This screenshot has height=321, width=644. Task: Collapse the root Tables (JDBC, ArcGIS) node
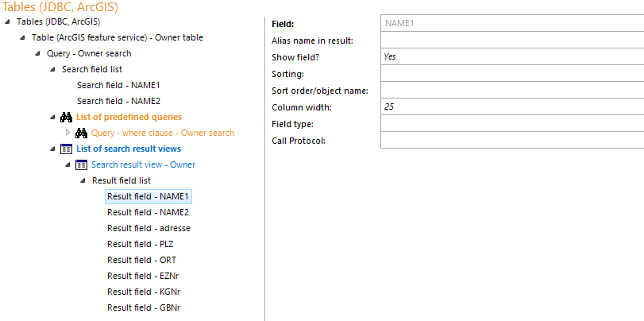click(7, 21)
